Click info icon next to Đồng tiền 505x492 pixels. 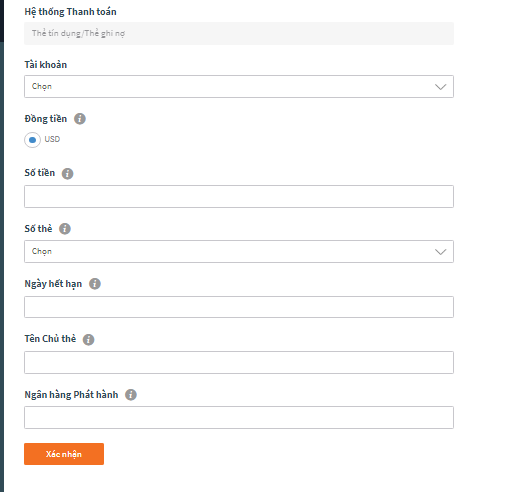[x=80, y=119]
